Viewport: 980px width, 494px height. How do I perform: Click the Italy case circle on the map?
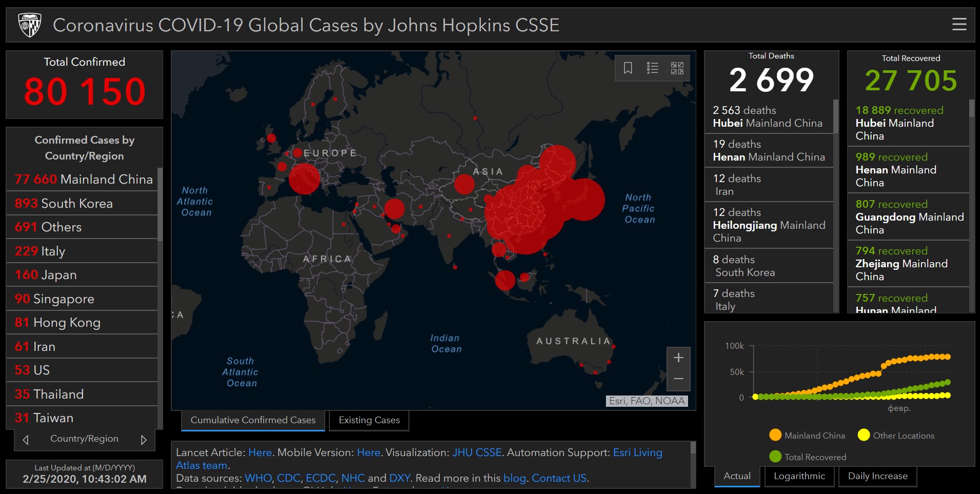point(304,179)
